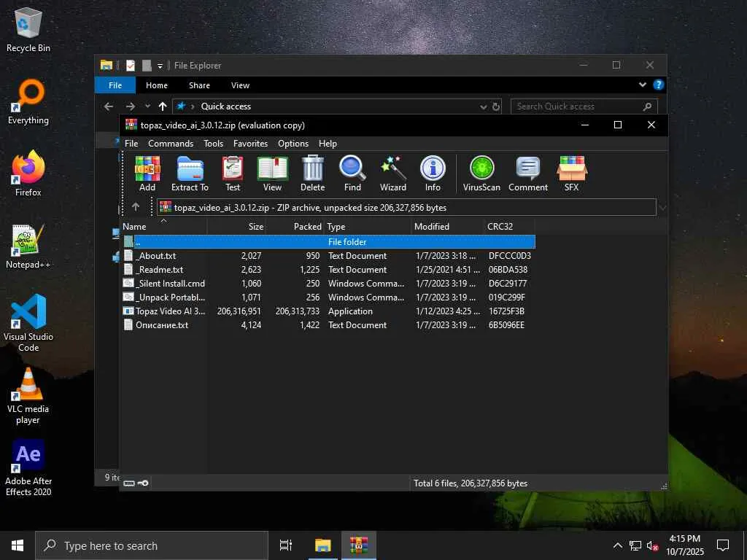The image size is (747, 560).
Task: Click the drive icon in WinRAR status bar
Action: 129,483
